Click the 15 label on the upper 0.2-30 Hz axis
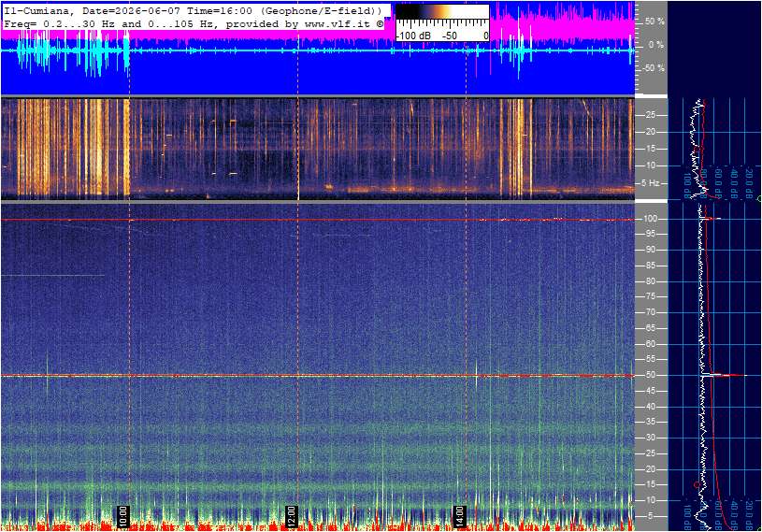The width and height of the screenshot is (762, 532). tap(650, 149)
